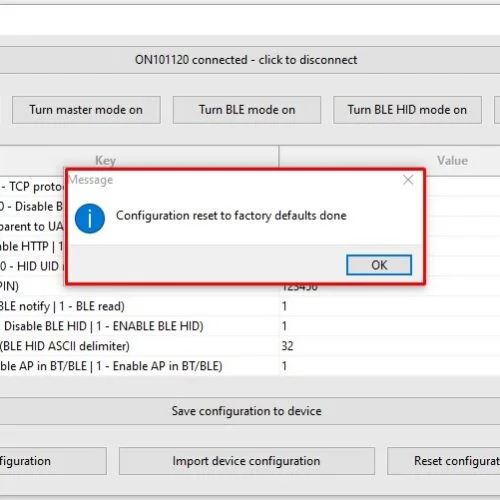
Task: Save configuration to device
Action: click(x=247, y=411)
